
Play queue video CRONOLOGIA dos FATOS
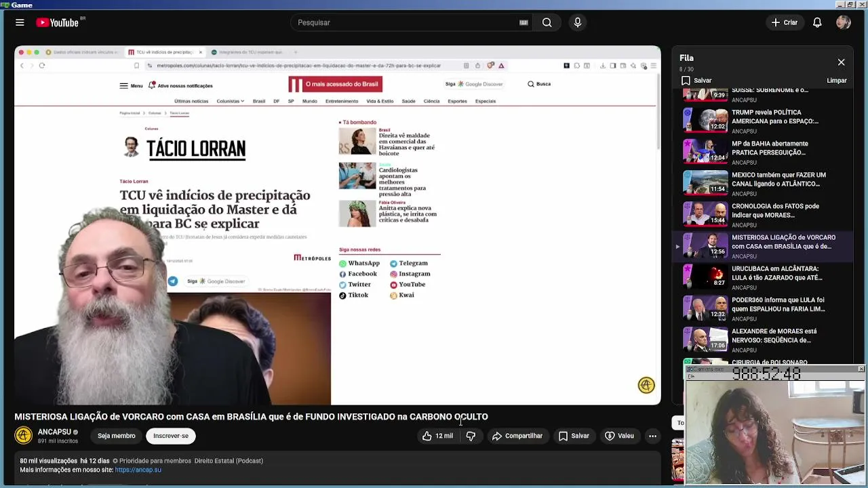(775, 210)
